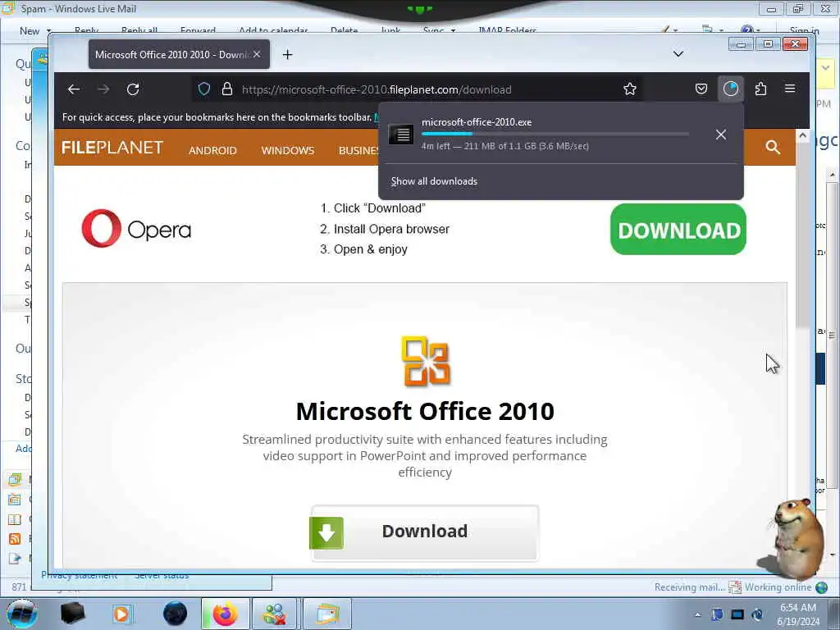Open the black box taskbar icon
840x630 pixels.
pyautogui.click(x=73, y=614)
